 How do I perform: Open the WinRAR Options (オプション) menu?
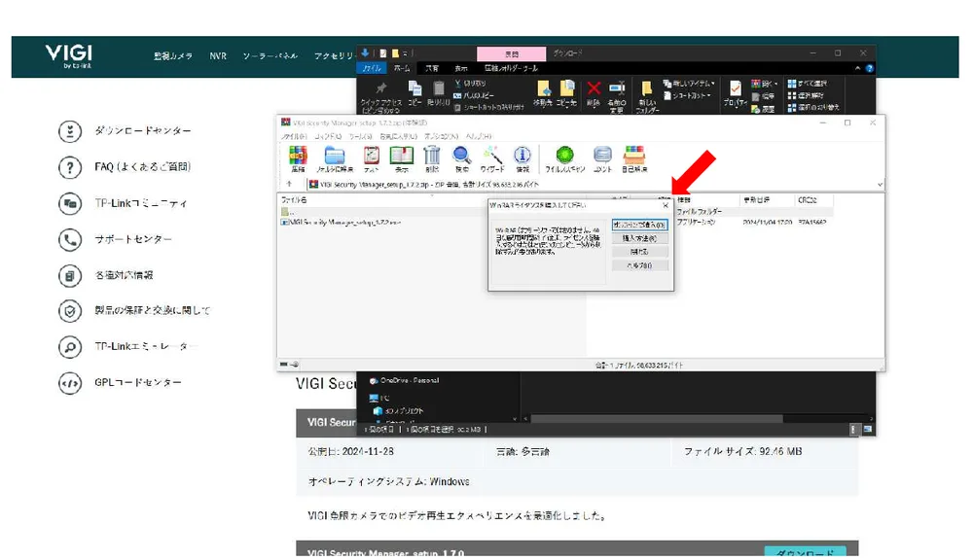click(x=441, y=136)
